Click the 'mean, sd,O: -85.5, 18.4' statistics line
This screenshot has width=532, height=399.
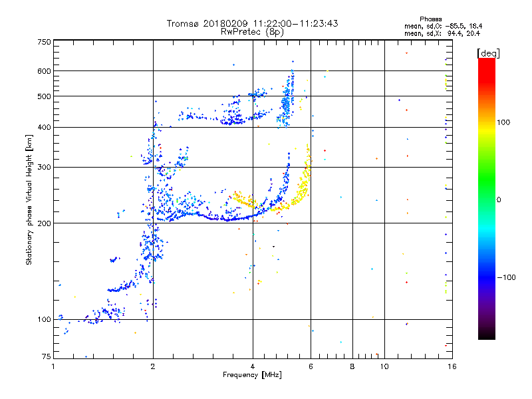443,26
